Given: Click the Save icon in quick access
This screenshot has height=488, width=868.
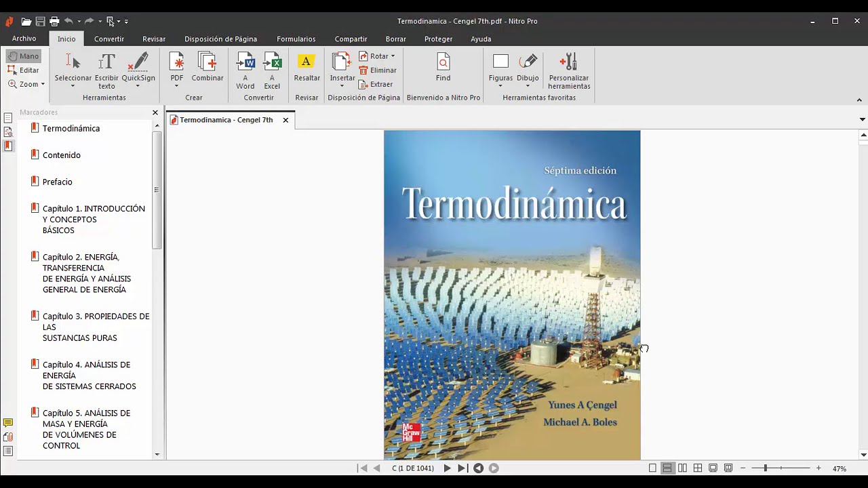Looking at the screenshot, I should pyautogui.click(x=41, y=22).
